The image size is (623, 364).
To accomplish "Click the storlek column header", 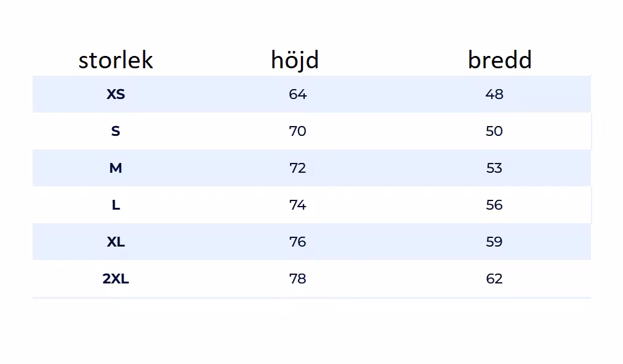I will (x=116, y=60).
